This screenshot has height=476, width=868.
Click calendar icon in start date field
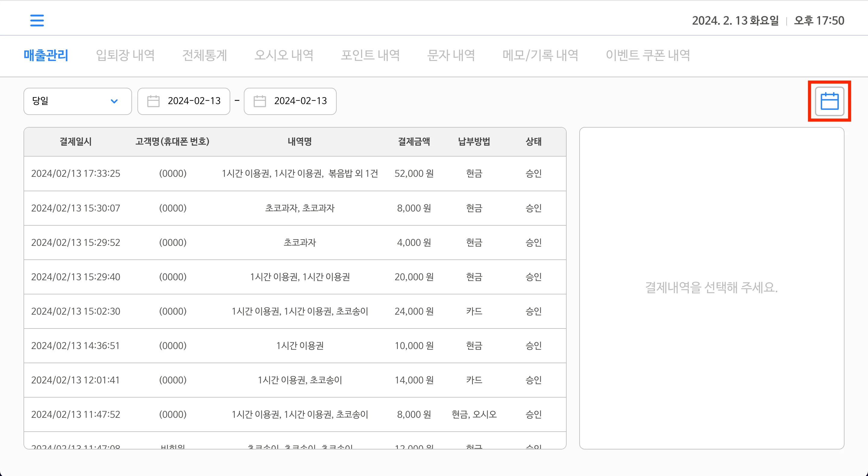(x=153, y=101)
